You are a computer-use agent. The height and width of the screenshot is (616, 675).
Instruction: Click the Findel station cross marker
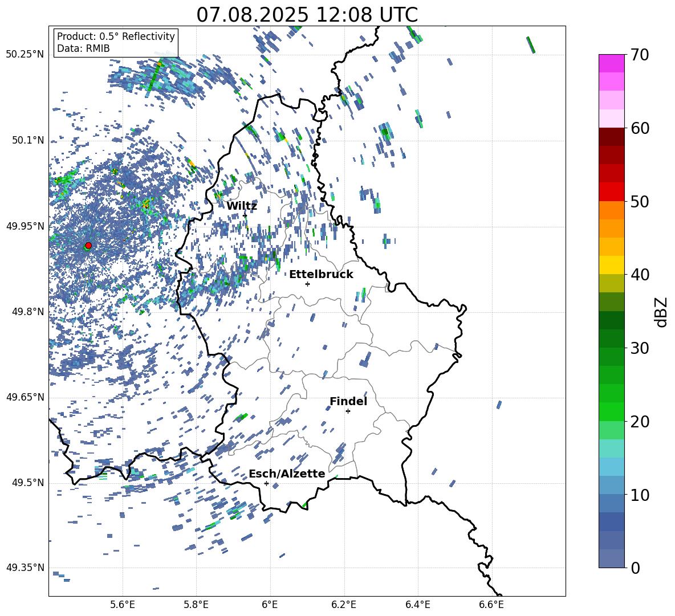[x=348, y=411]
